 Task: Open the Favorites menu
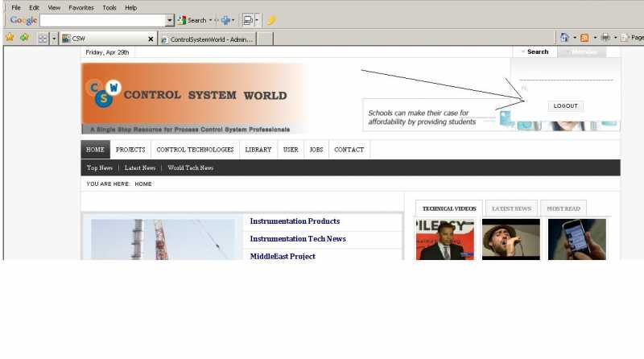(x=81, y=7)
